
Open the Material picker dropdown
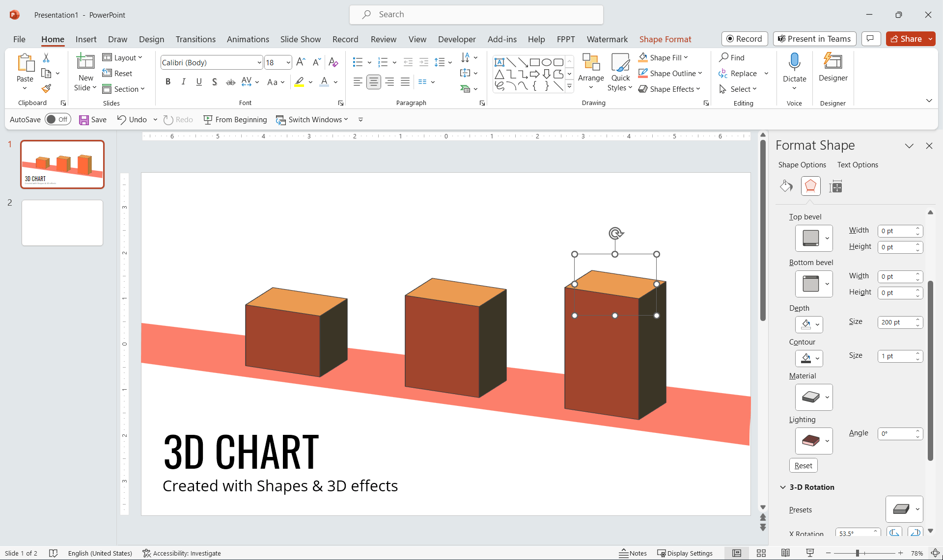[828, 397]
